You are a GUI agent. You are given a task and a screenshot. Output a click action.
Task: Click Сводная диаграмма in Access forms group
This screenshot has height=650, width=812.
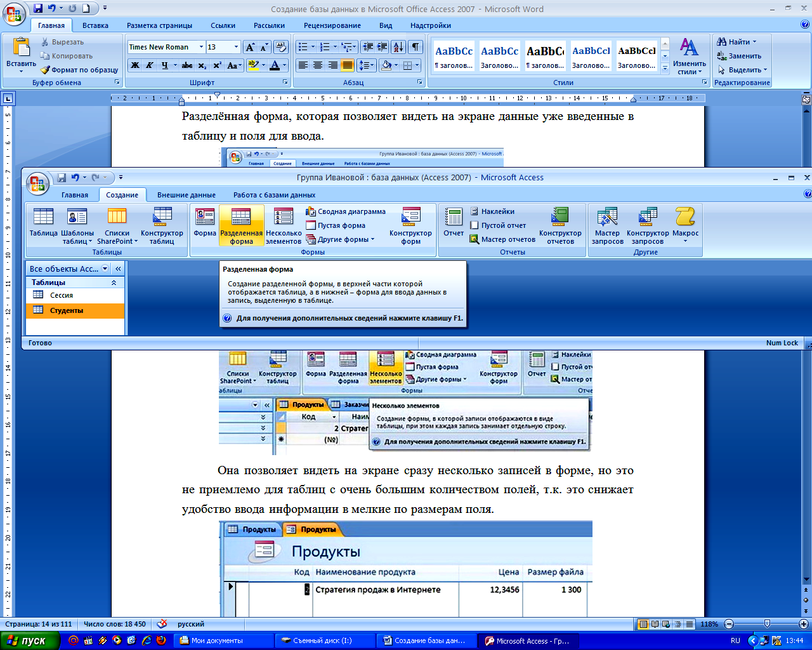click(x=346, y=211)
